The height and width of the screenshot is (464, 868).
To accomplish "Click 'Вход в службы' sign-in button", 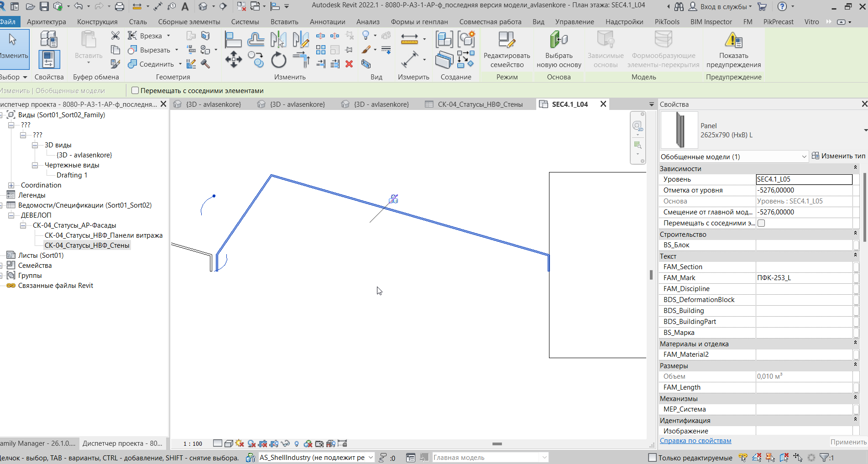I will pos(720,7).
